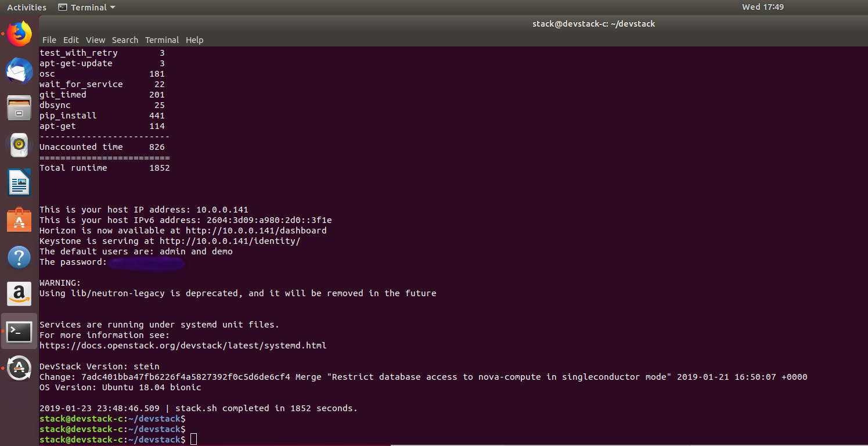The image size is (868, 446).
Task: Click the Keystone identity URL
Action: point(230,241)
